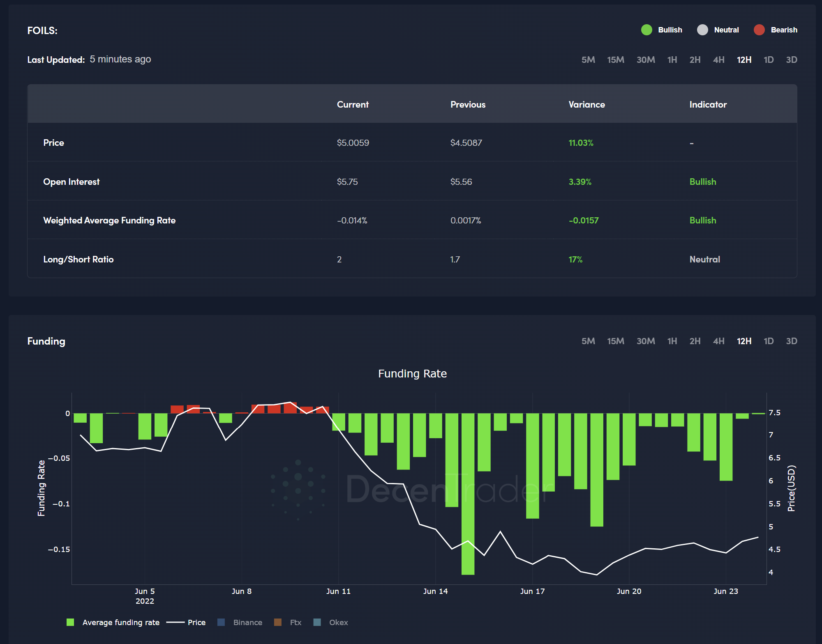Select 4H timeframe in FOILS panel

tap(718, 60)
